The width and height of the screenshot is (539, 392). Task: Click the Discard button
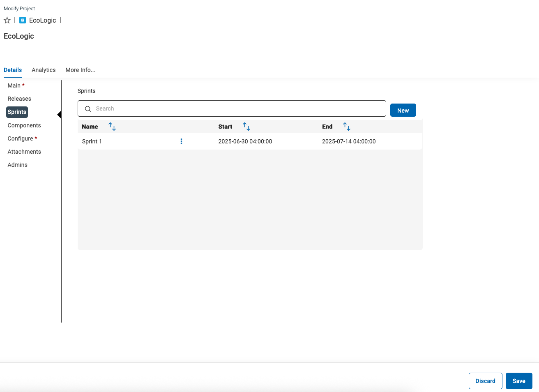click(485, 381)
